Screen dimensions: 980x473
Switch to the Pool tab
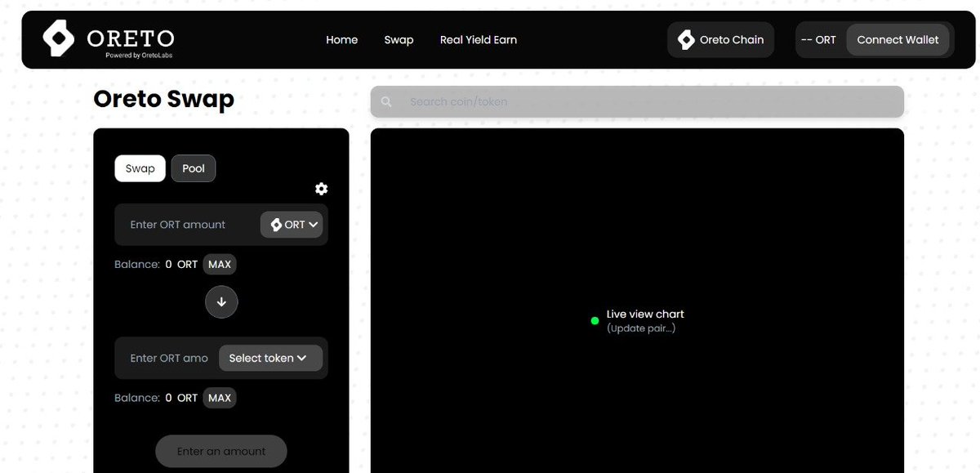[x=194, y=168]
